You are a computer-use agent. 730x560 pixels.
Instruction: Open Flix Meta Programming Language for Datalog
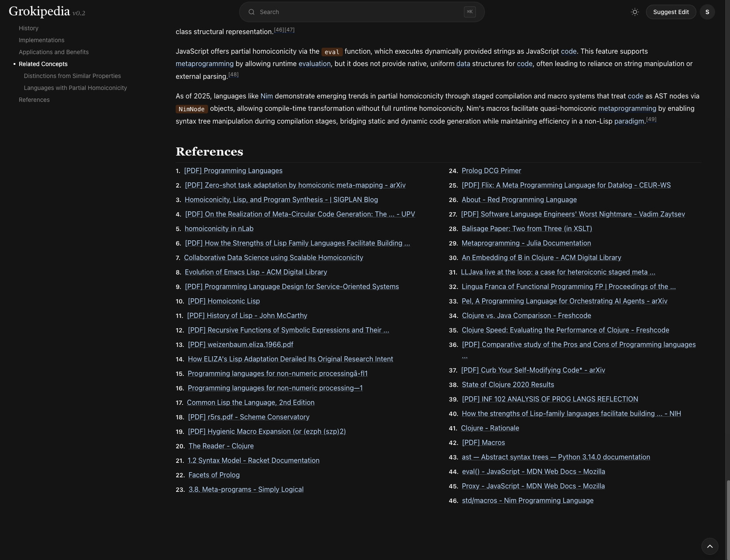(566, 185)
